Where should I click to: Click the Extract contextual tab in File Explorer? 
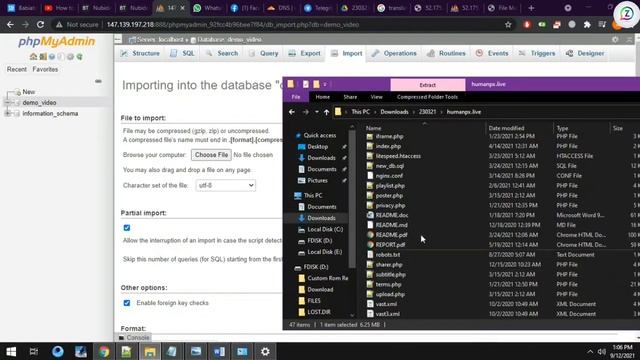(428, 84)
